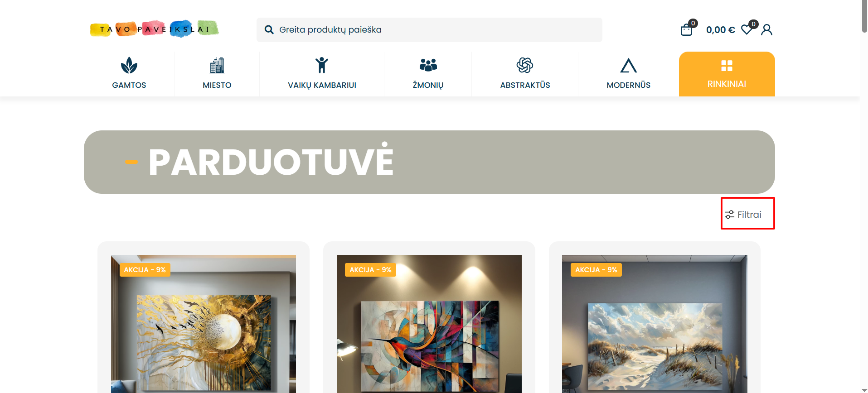The image size is (868, 393).
Task: Click the page vertical scrollbar
Action: click(864, 196)
